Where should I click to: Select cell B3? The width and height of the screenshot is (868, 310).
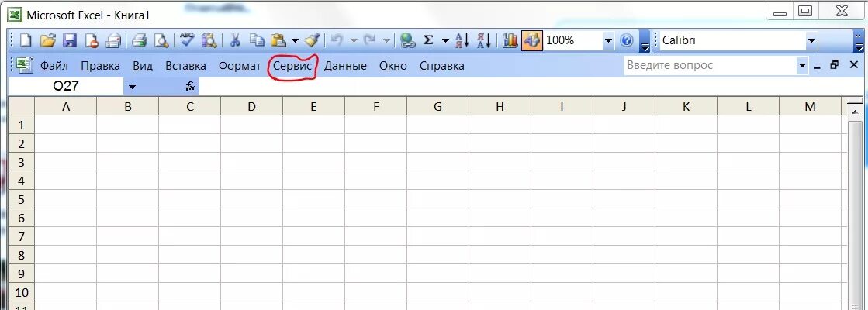[x=128, y=162]
